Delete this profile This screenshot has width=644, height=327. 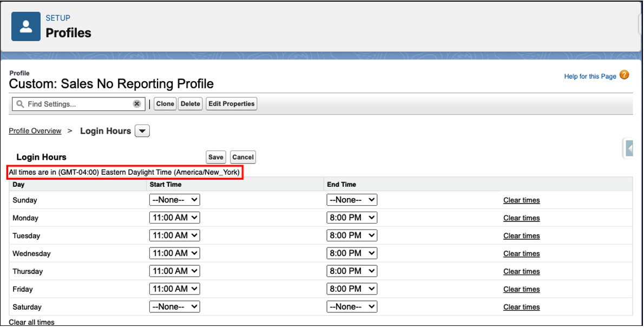click(190, 103)
